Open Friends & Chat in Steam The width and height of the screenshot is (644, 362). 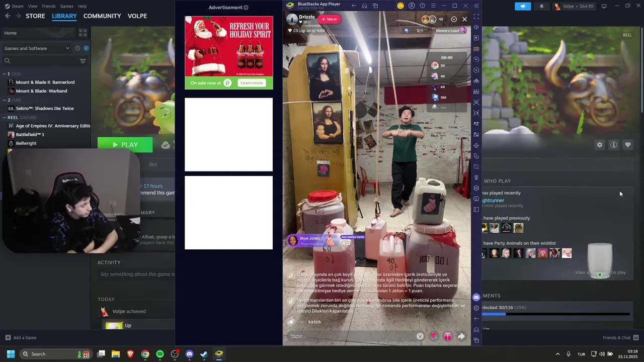(x=620, y=338)
